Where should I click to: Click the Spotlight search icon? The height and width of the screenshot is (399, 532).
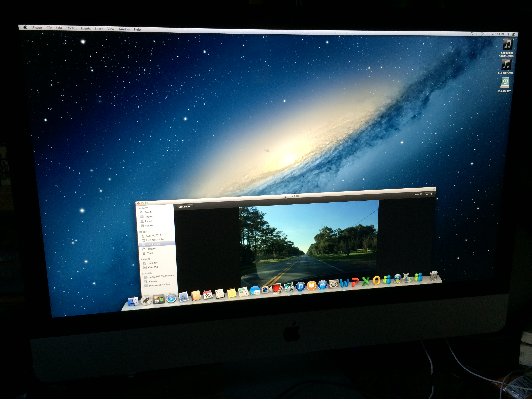point(508,34)
